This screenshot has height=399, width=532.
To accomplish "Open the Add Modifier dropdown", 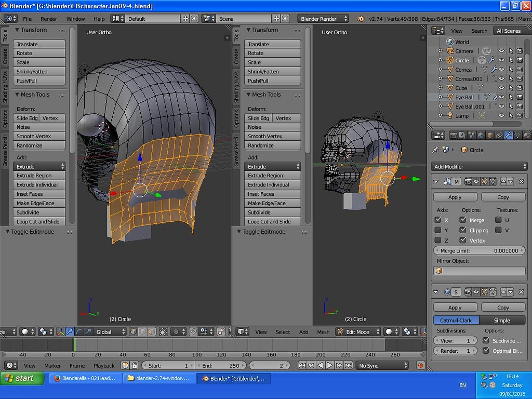I will point(478,166).
